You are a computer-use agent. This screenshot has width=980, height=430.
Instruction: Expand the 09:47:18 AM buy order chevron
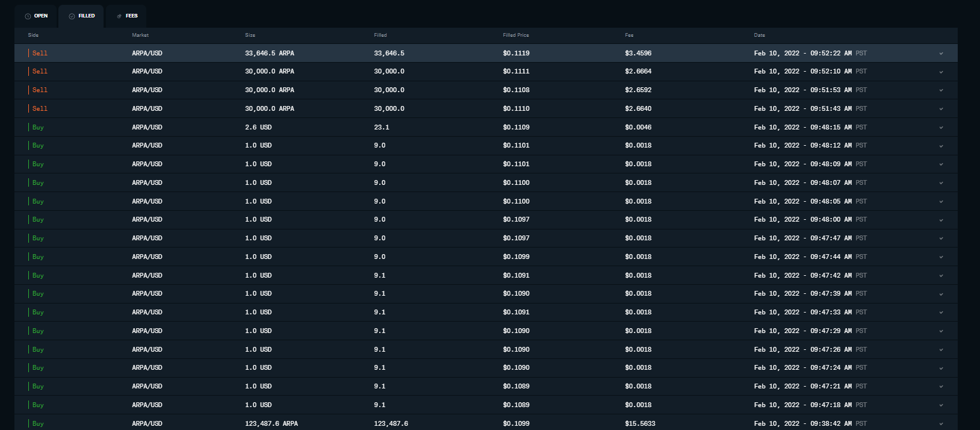[941, 405]
